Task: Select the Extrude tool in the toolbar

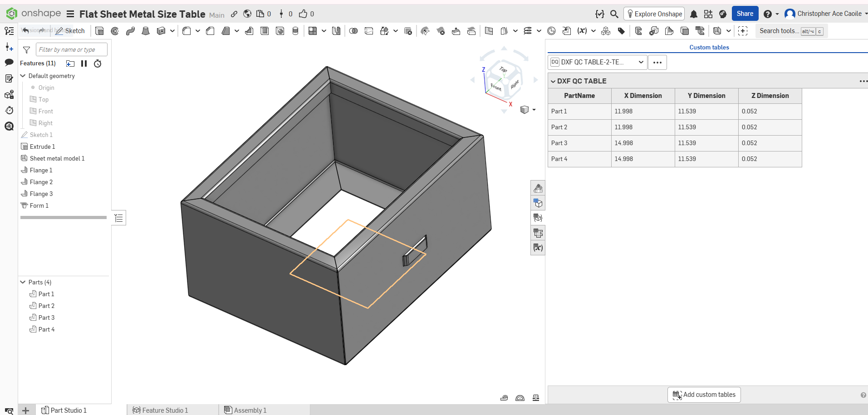Action: pyautogui.click(x=99, y=31)
